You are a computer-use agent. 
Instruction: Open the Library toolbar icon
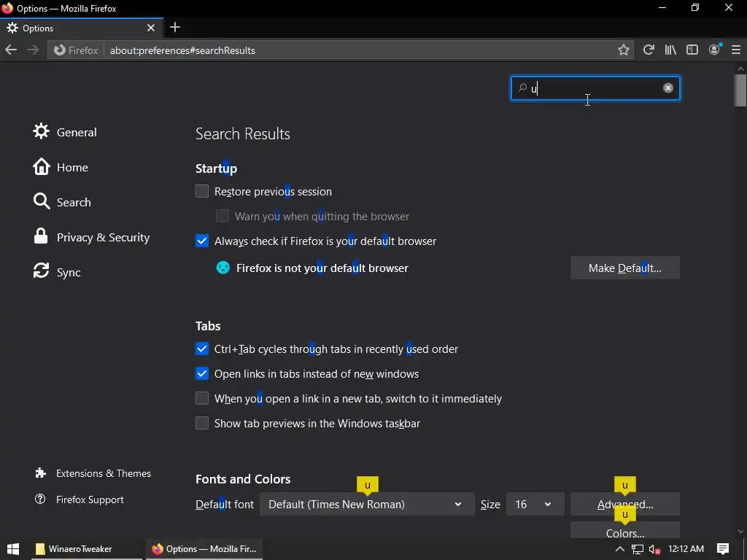(670, 50)
